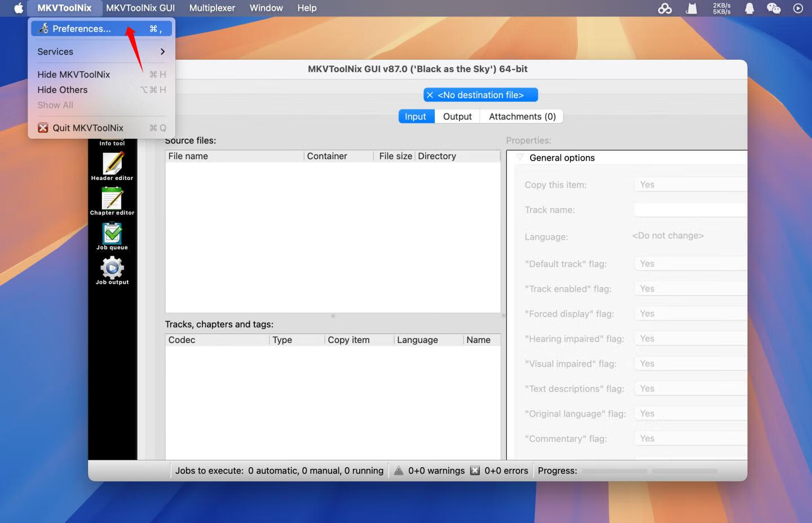Click the tracks Language column header
812x523 pixels.
pos(429,340)
